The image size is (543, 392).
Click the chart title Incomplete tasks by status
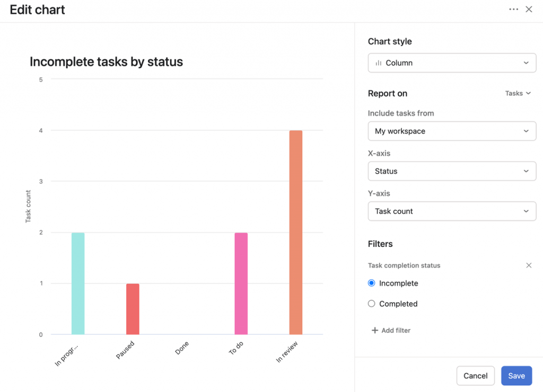pos(106,62)
